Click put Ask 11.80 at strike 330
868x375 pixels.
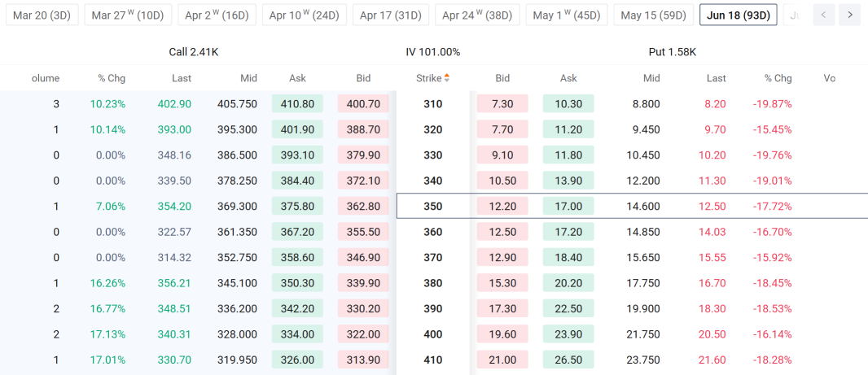click(568, 155)
